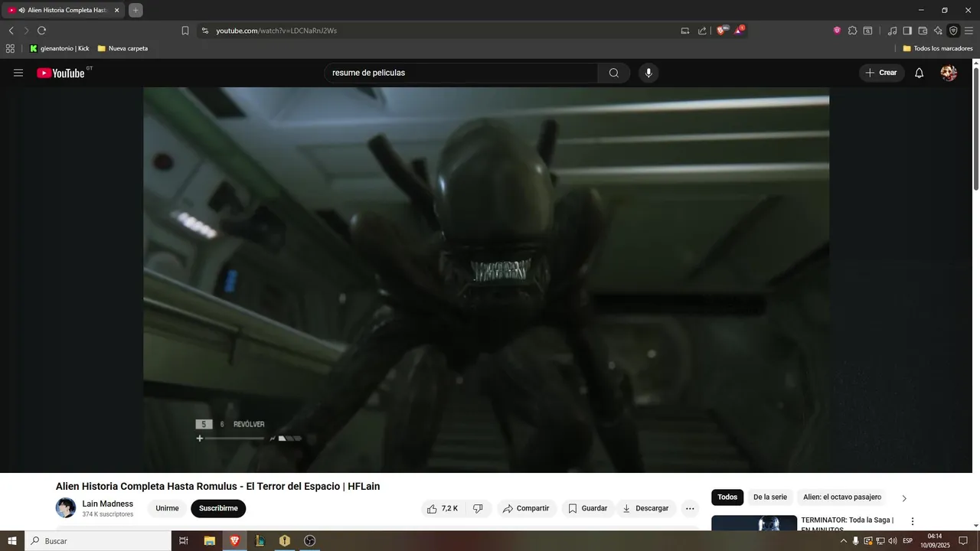The height and width of the screenshot is (551, 980).
Task: Open File Explorer from the taskbar
Action: (x=209, y=541)
